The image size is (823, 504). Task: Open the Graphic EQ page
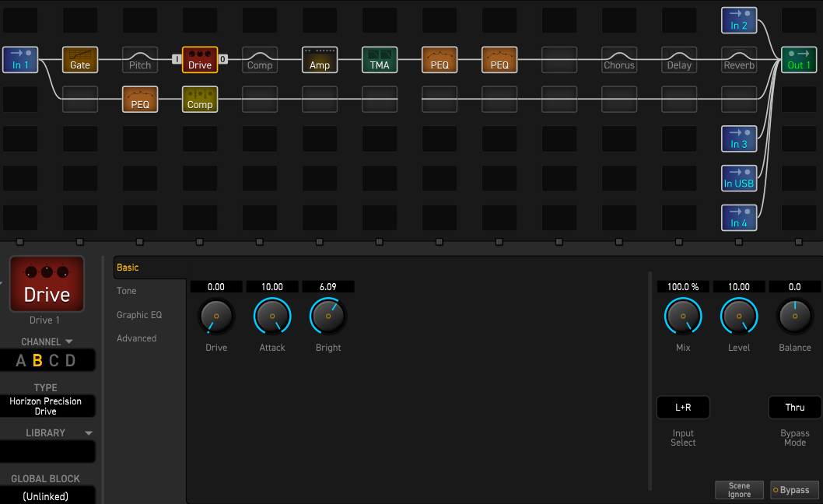coord(139,315)
